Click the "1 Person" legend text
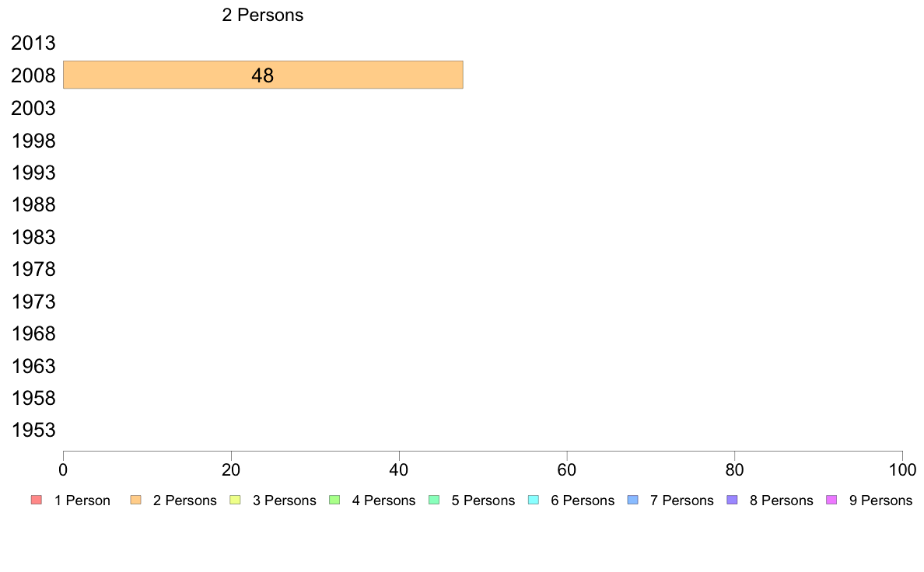This screenshot has width=924, height=572. click(x=82, y=500)
